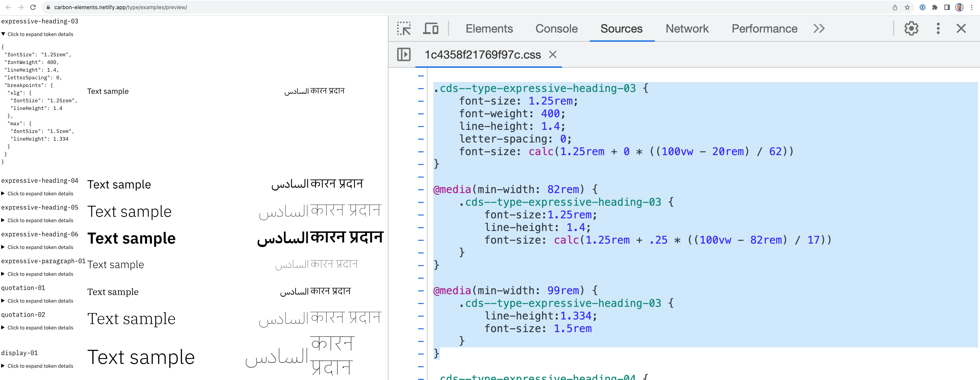Click the site security lock icon

[48, 7]
